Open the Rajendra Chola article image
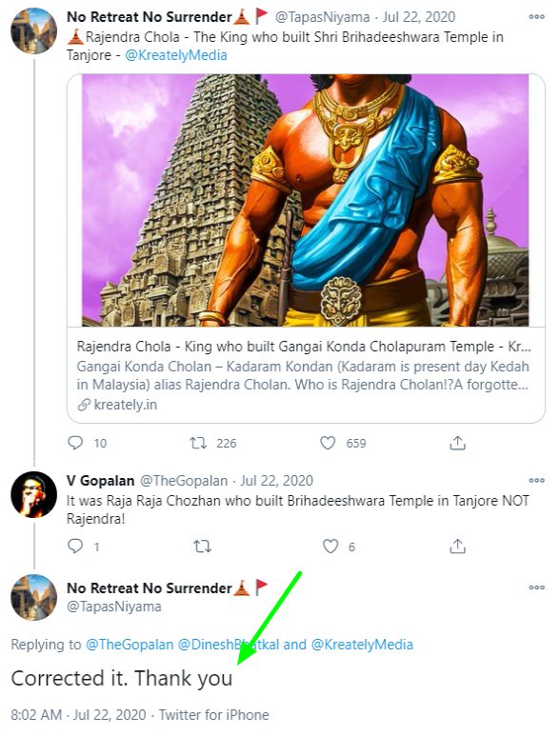Image resolution: width=560 pixels, height=737 pixels. coord(306,200)
